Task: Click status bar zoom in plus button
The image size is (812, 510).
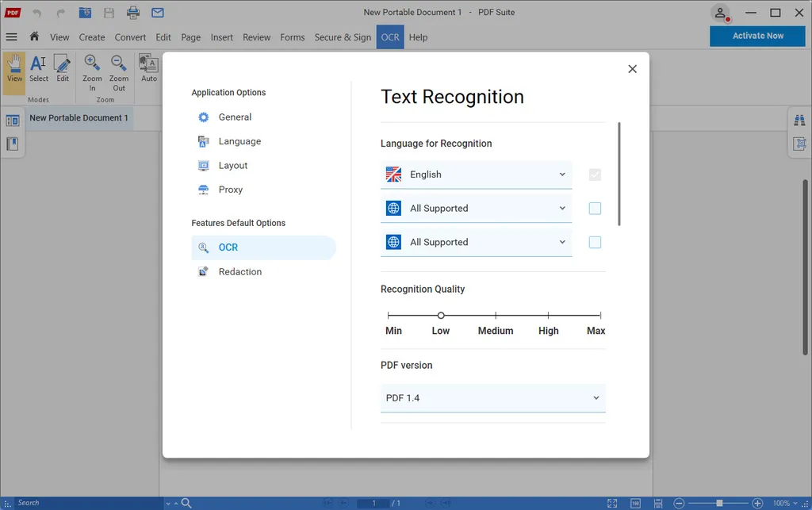Action: click(757, 503)
